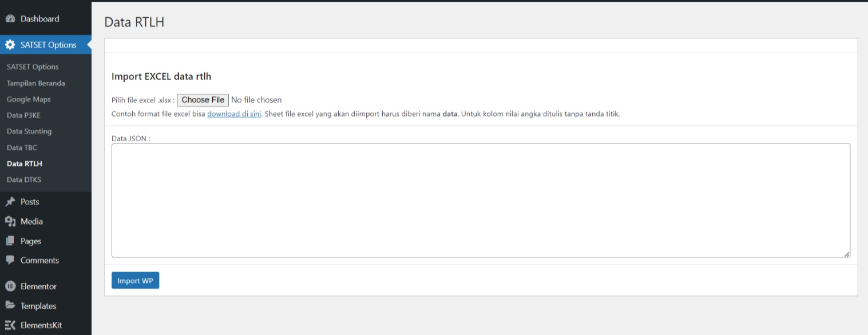Click the Choose File button
Image resolution: width=868 pixels, height=335 pixels.
pyautogui.click(x=203, y=100)
